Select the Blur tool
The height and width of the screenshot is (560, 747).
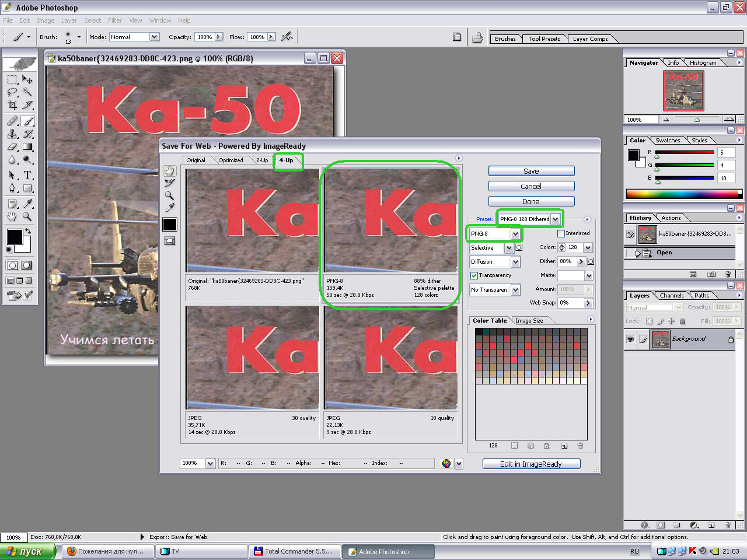[12, 160]
